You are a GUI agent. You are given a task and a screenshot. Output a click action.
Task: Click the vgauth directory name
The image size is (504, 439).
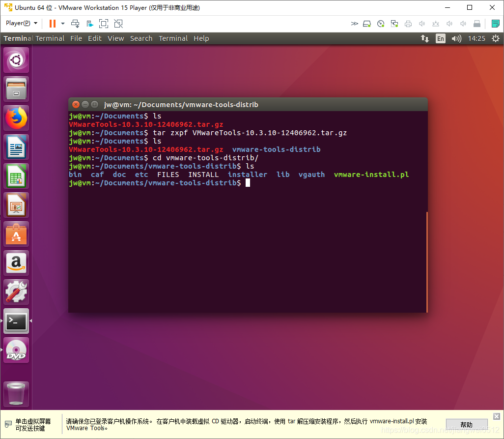tap(311, 175)
